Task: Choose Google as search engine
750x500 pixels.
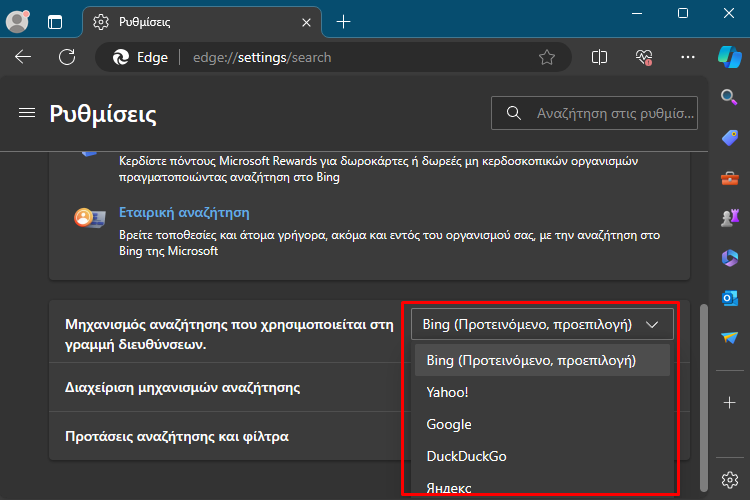Action: click(x=542, y=424)
